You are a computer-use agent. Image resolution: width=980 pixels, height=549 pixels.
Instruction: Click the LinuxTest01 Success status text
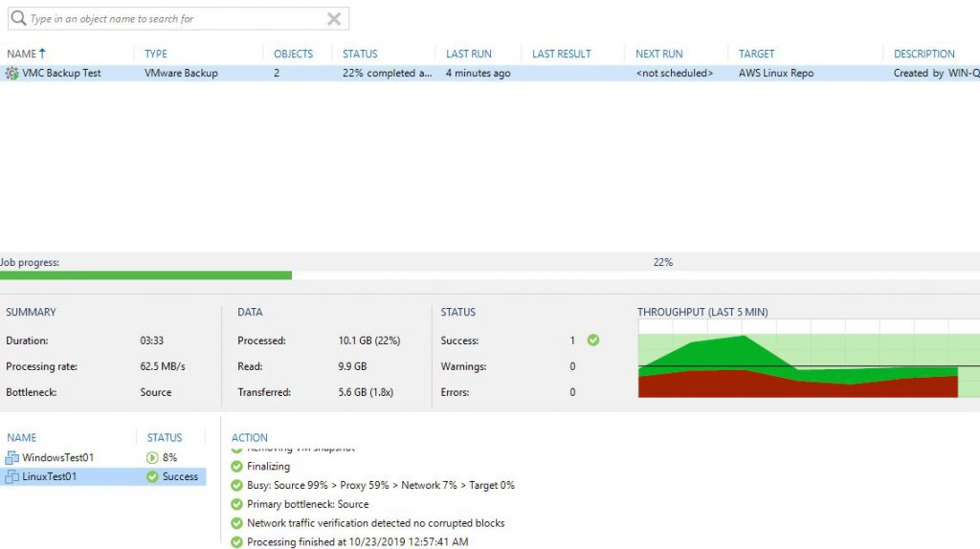click(x=180, y=476)
